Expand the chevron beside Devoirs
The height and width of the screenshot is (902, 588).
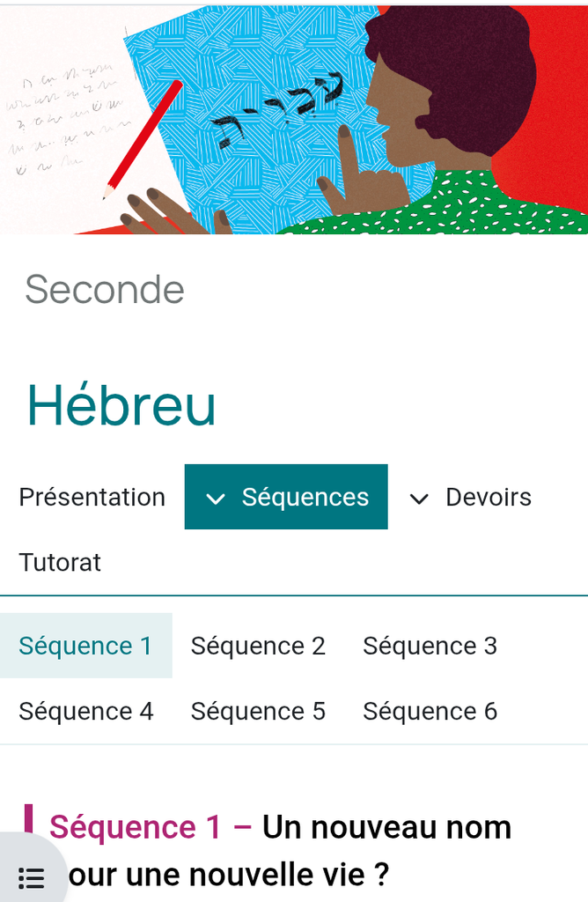(420, 499)
